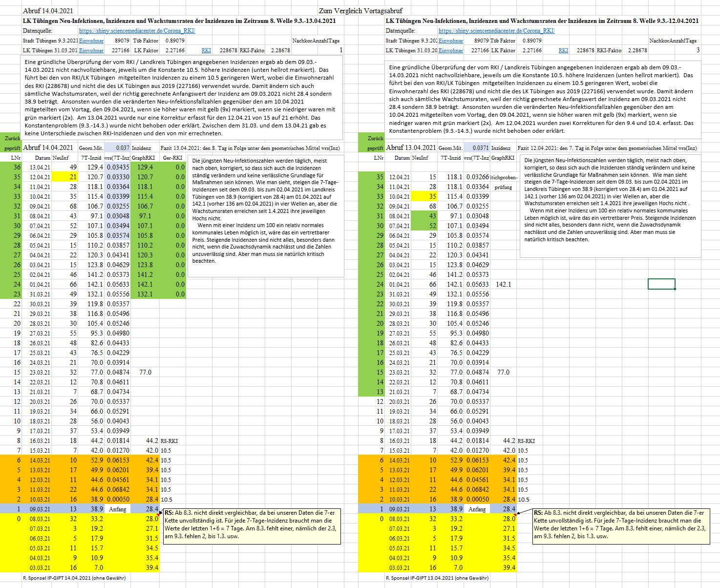
Task: Select yellow NeuInf cell 21 for 12.04.21
Action: pyautogui.click(x=64, y=177)
